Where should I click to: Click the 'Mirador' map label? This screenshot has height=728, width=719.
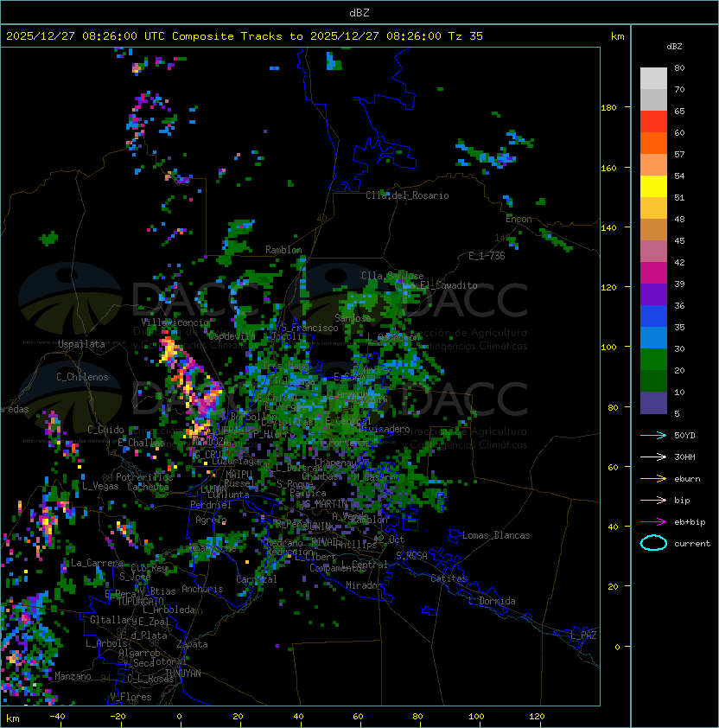(x=364, y=585)
